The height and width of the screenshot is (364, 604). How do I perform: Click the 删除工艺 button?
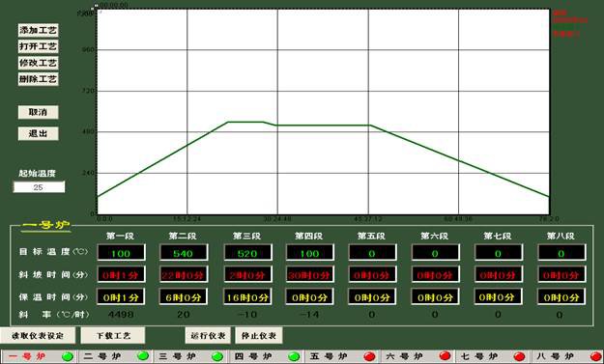(38, 79)
